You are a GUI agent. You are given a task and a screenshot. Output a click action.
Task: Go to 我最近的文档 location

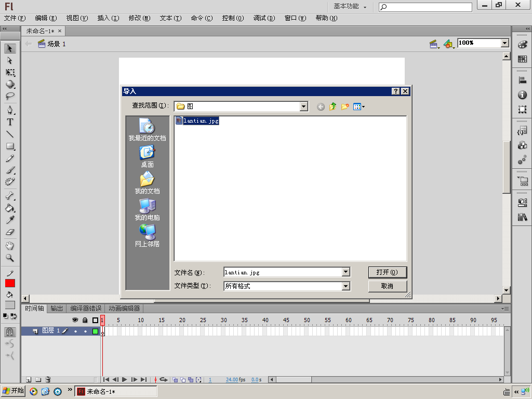click(147, 129)
